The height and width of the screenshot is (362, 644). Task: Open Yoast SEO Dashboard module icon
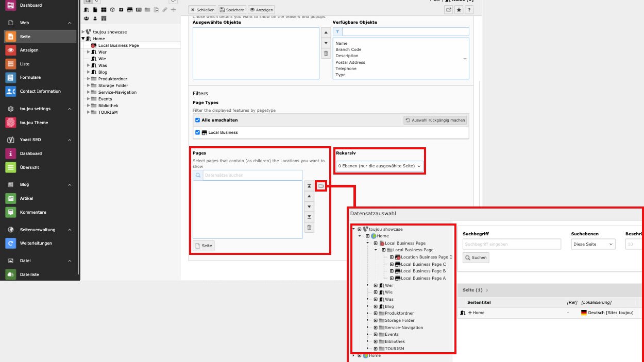[x=11, y=153]
